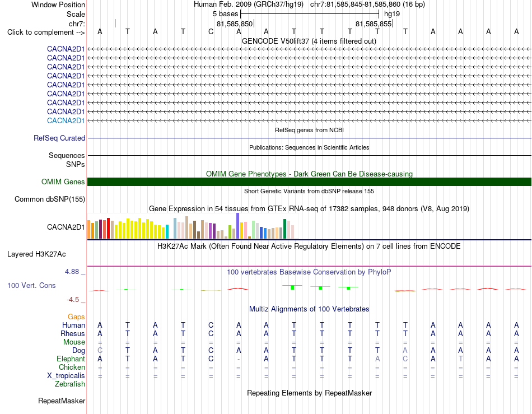Open the 'RefSeq genes from NCBI' track title
Viewport: 532px width, 414px height.
click(x=309, y=130)
